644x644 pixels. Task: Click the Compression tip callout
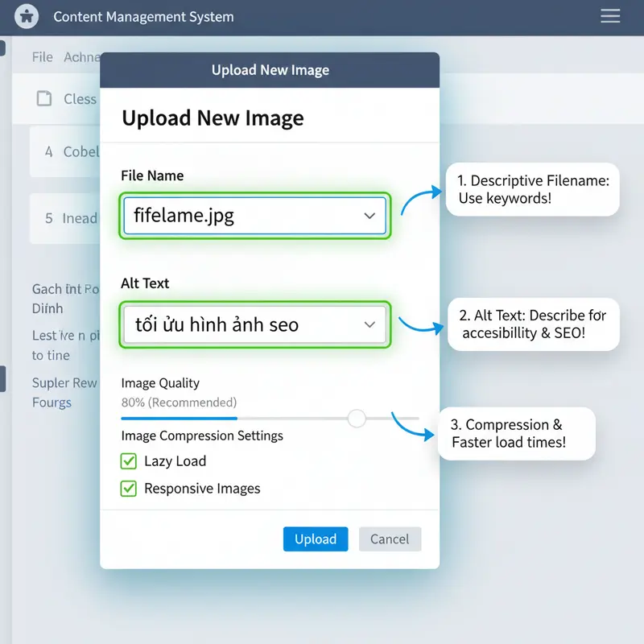(516, 433)
